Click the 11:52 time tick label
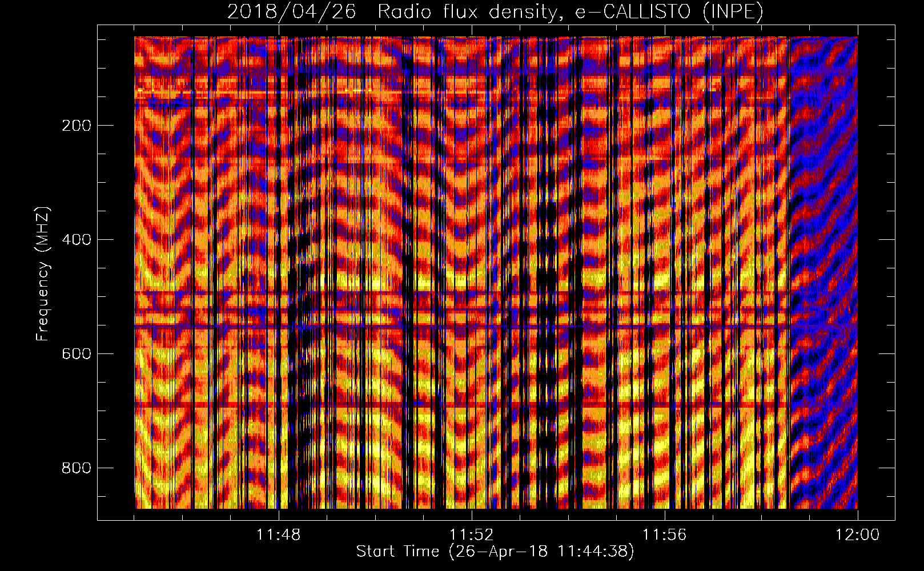This screenshot has height=571, width=924. [x=472, y=535]
